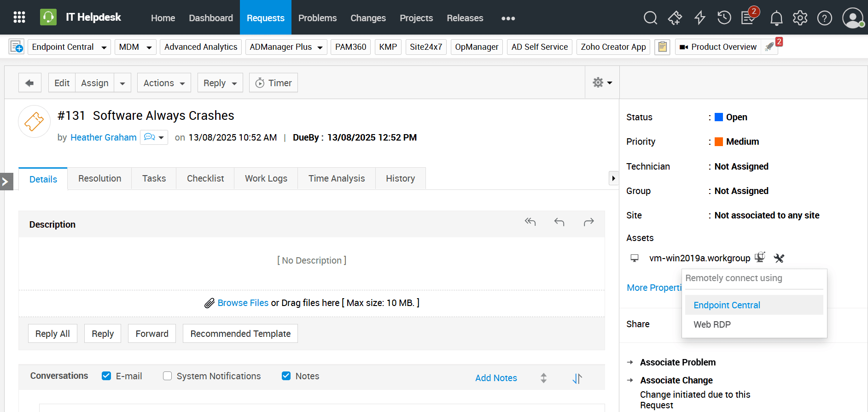868x412 pixels.
Task: Click the expand/collapse conversations arrows icon
Action: [544, 378]
